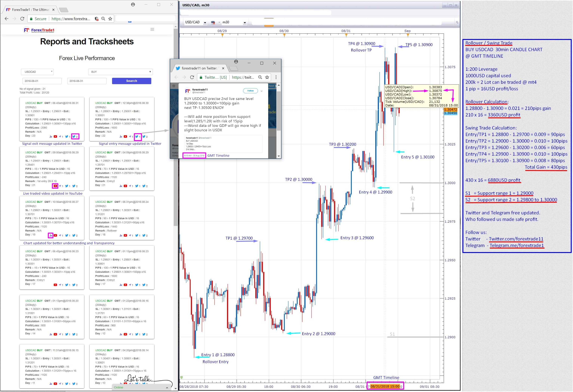Click the scroll-up arrow on the ForexTrade1 page
The image size is (573, 392).
click(x=176, y=26)
